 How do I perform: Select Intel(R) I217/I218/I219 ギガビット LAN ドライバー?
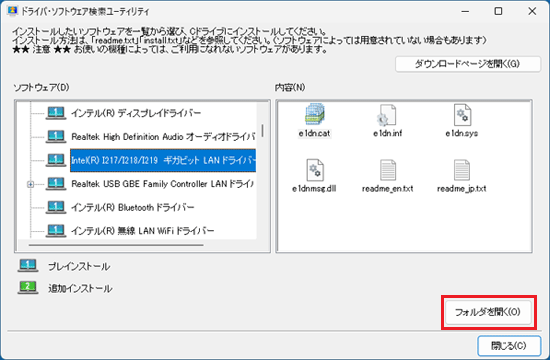163,160
